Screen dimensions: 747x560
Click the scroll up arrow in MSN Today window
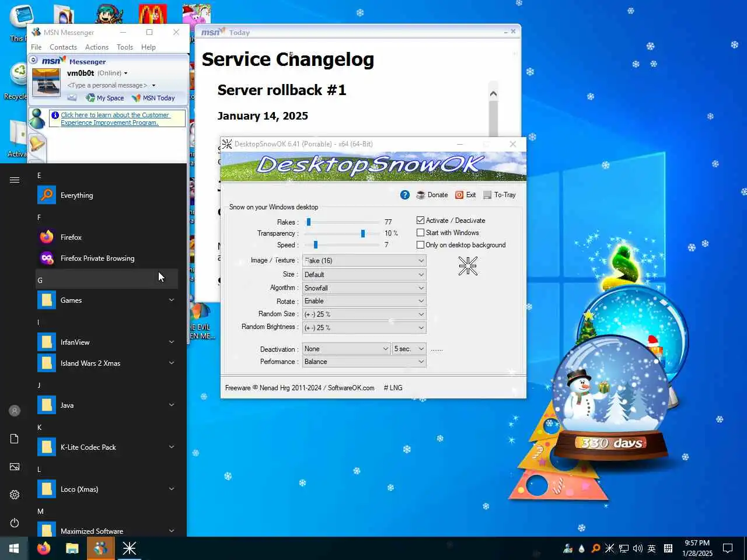click(493, 93)
